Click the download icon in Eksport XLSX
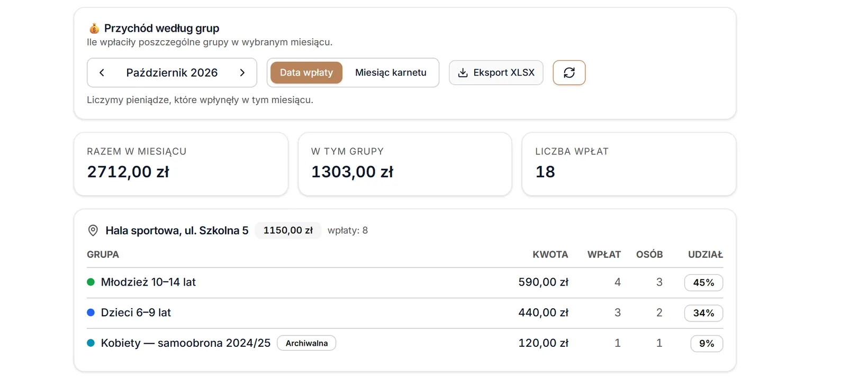 coord(463,73)
